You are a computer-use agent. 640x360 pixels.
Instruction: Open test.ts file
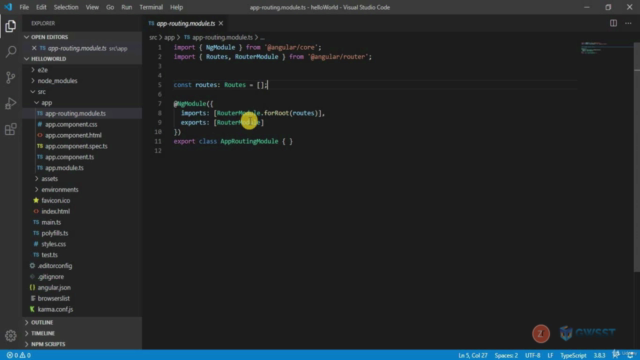coord(82,255)
